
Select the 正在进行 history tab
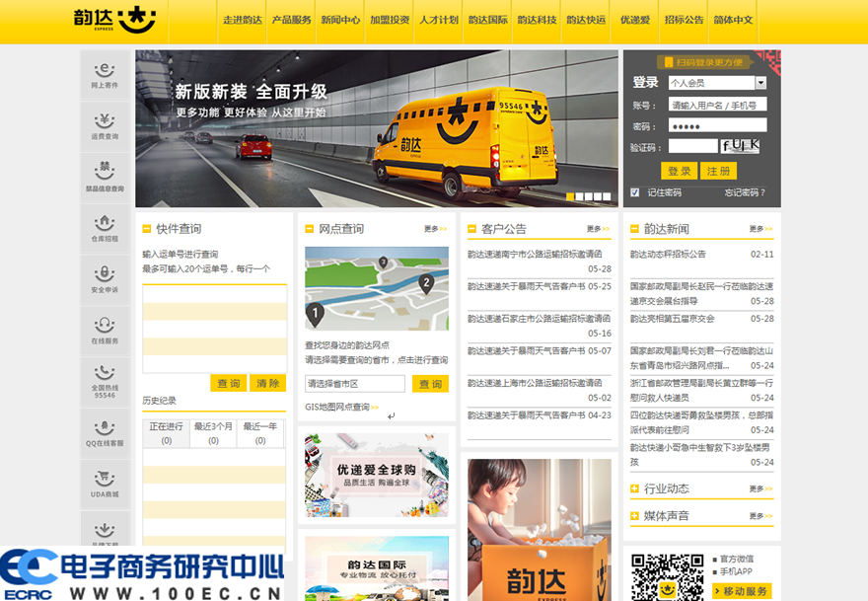pyautogui.click(x=166, y=433)
